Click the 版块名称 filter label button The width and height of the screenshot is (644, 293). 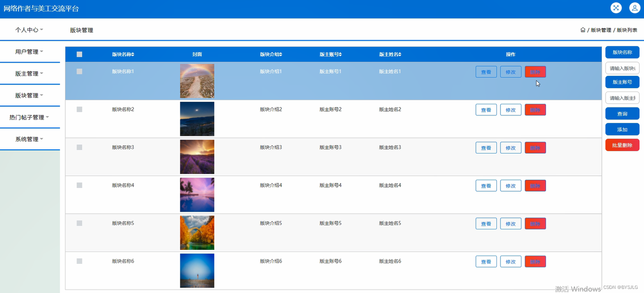tap(622, 52)
